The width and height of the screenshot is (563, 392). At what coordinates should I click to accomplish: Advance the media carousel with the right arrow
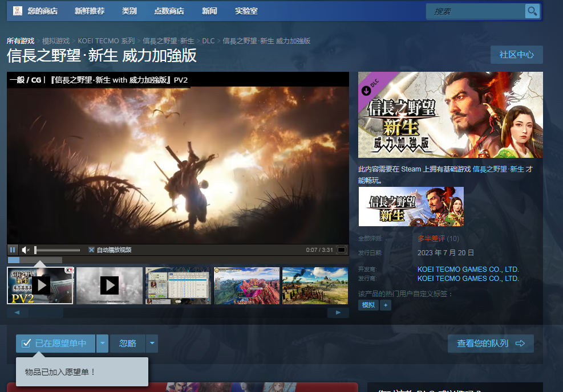pos(338,312)
